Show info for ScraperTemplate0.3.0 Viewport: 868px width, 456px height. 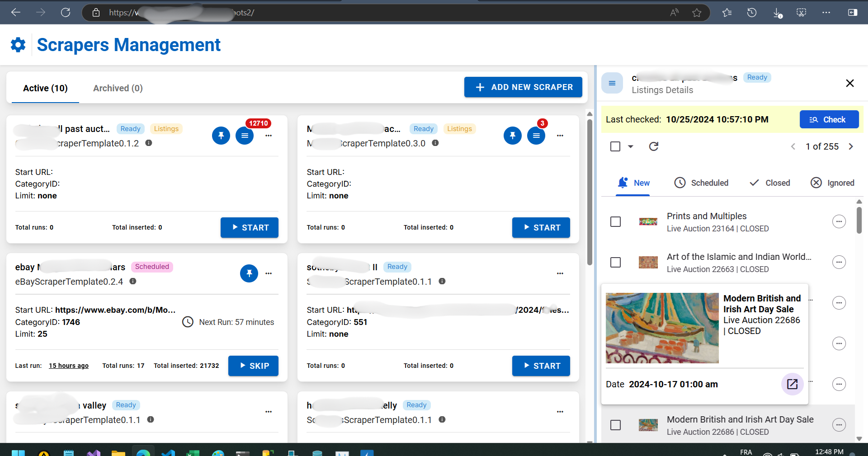[435, 143]
